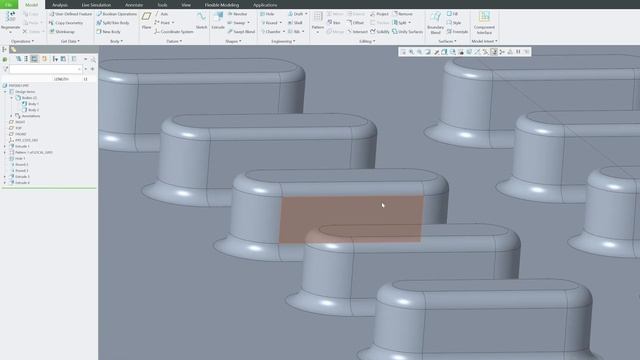Viewport: 640px width, 360px height.
Task: Click the Trim tool
Action: point(333,23)
